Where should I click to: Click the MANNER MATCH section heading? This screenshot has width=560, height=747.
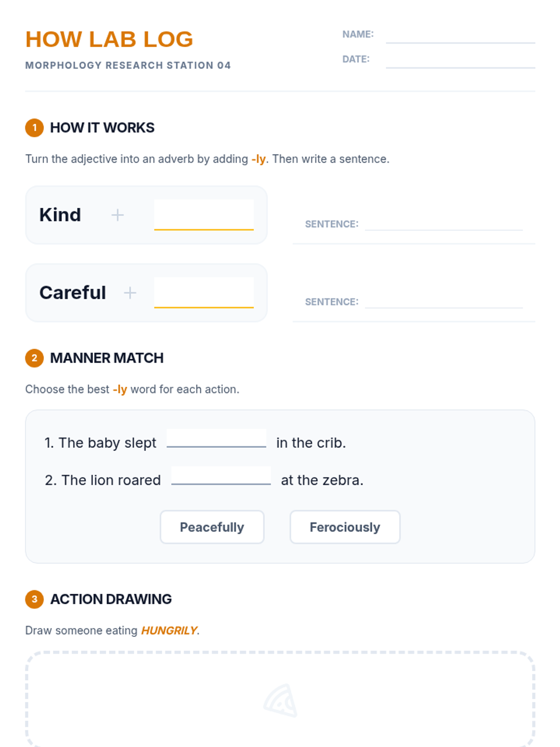click(x=107, y=358)
